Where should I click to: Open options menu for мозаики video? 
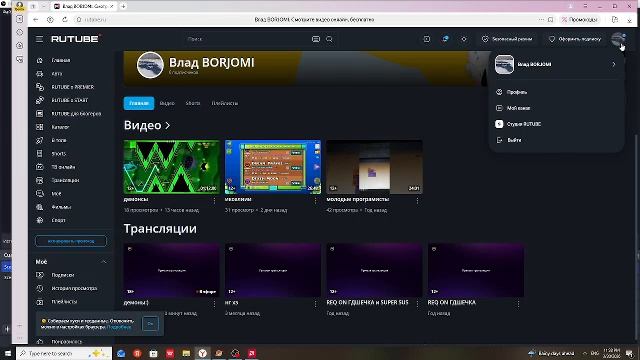(x=316, y=200)
